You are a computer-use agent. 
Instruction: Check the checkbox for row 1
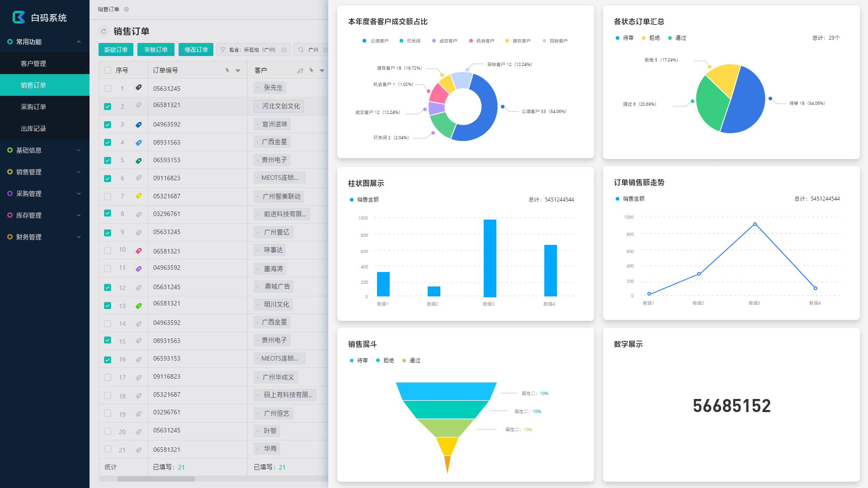point(108,89)
